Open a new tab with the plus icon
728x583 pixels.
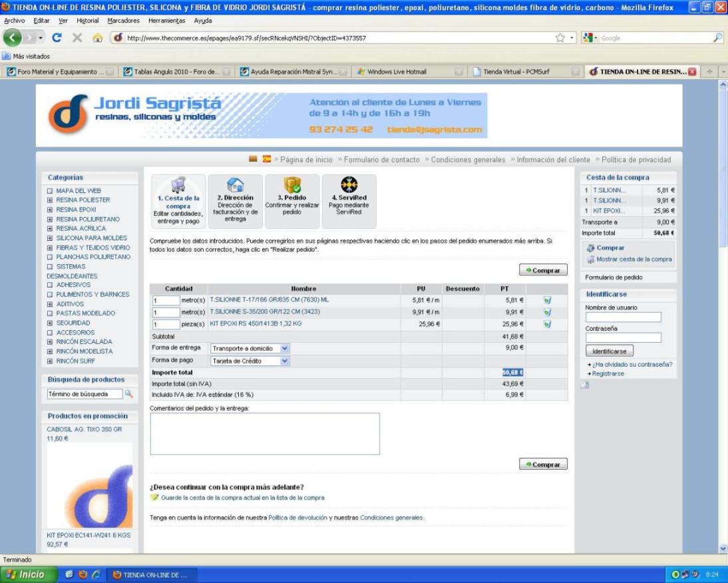click(x=709, y=71)
